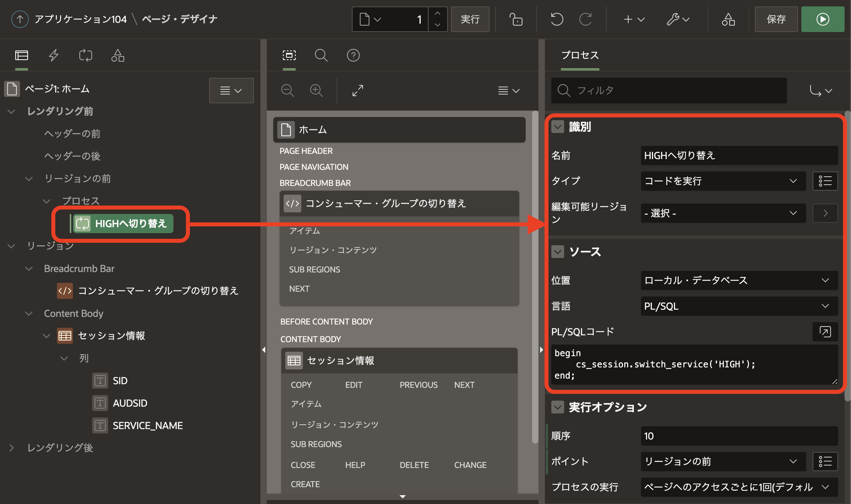Click the up-arrow application home icon
This screenshot has height=504, width=851.
pos(20,19)
